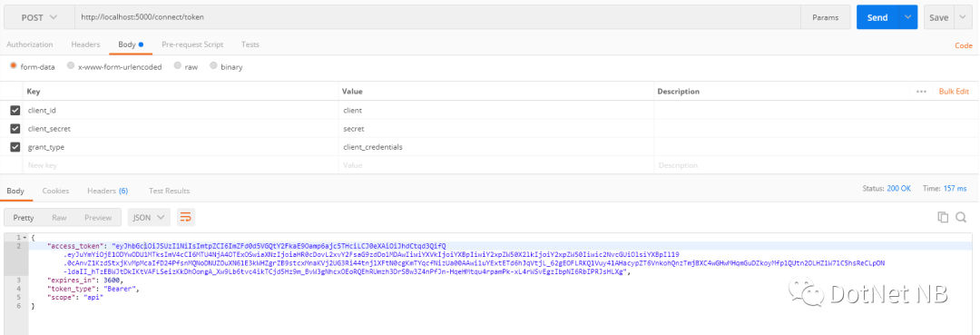Open the response Headers (6) tab
This screenshot has width=980, height=335.
click(x=107, y=191)
